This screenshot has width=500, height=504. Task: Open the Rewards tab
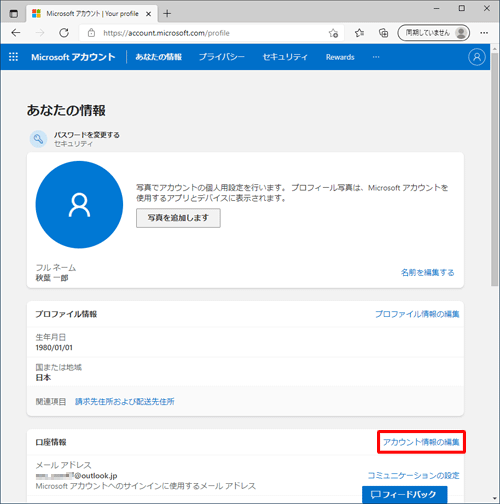pos(340,57)
